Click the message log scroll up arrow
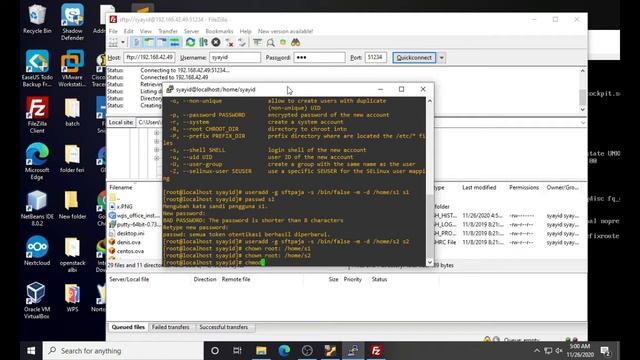Viewport: 640px width, 360px height. (582, 71)
